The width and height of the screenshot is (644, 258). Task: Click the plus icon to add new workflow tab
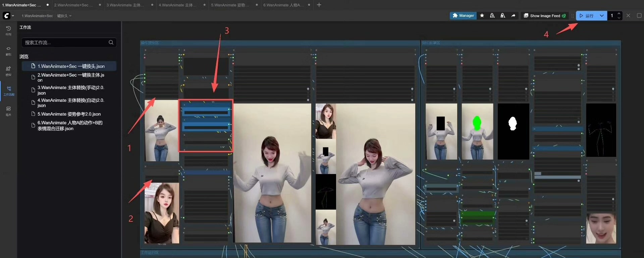pos(319,5)
